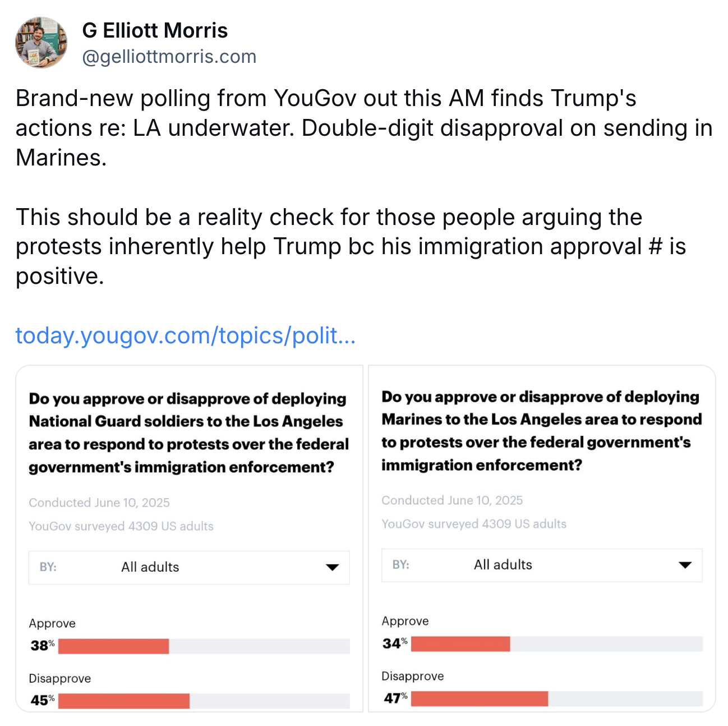This screenshot has height=726, width=728.
Task: Expand the Marines poll's All adults dropdown
Action: coord(542,565)
